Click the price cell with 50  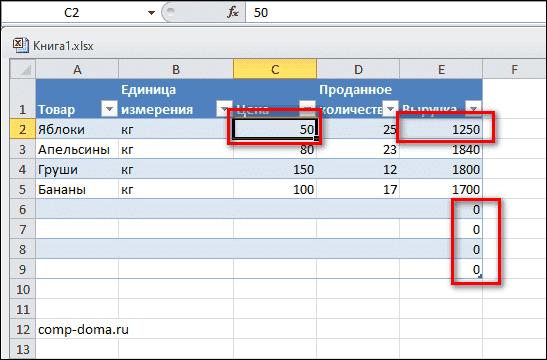(x=275, y=129)
